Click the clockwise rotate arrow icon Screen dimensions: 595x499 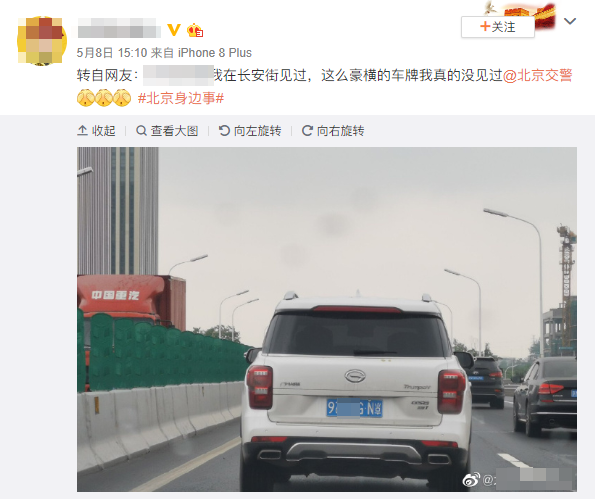[307, 131]
